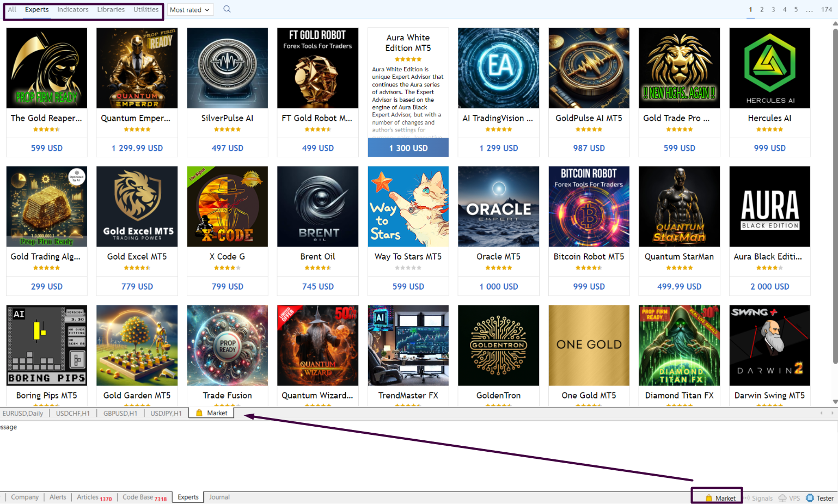Switch to the Indicators category tab

[x=73, y=9]
